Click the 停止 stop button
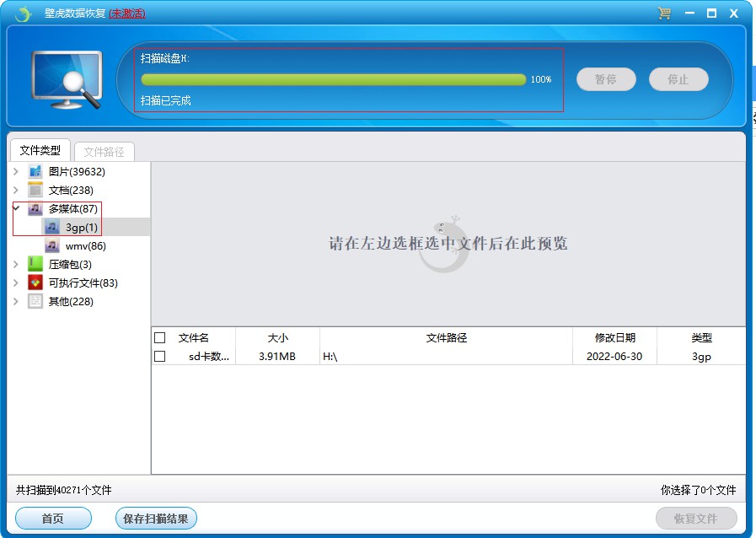Image resolution: width=756 pixels, height=538 pixels. (x=678, y=79)
